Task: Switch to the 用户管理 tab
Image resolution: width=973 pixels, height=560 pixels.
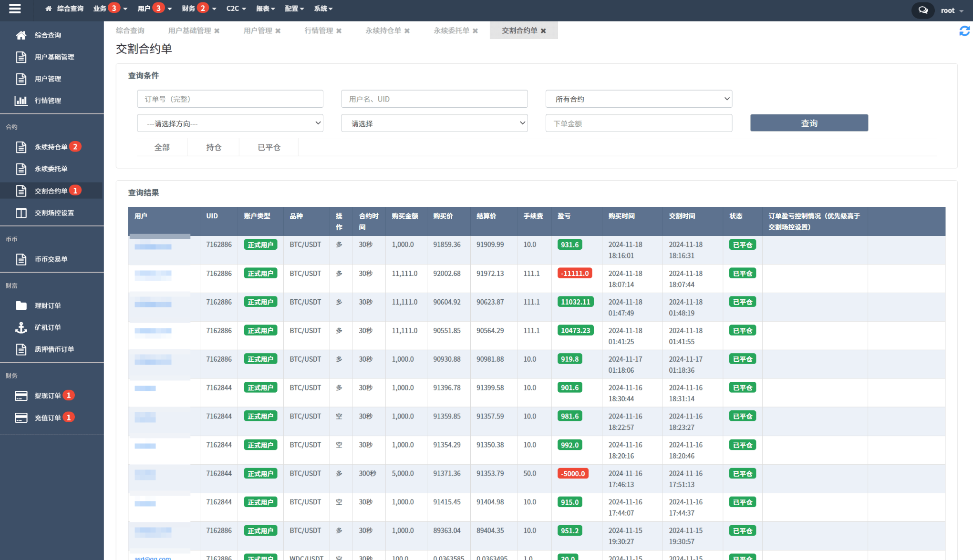Action: pos(258,31)
